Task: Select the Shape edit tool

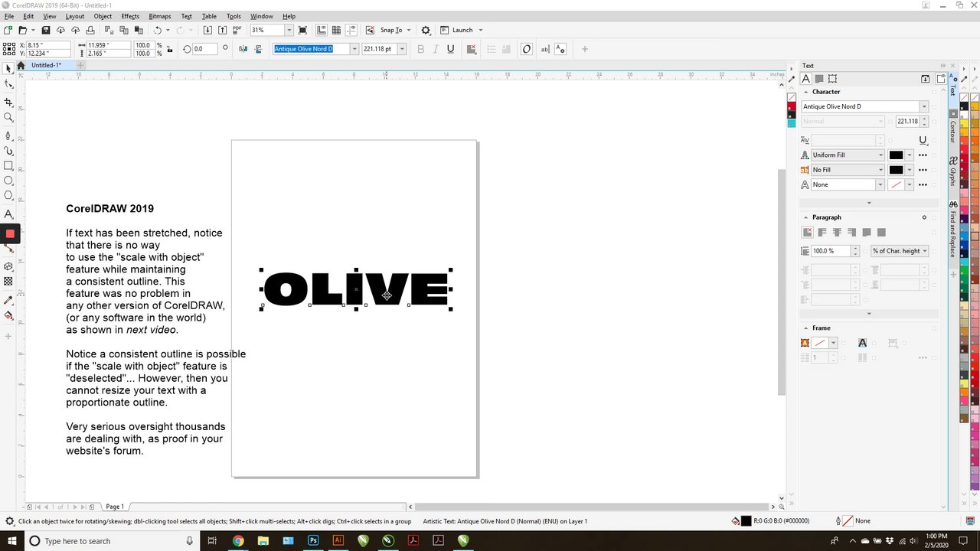Action: pyautogui.click(x=8, y=85)
